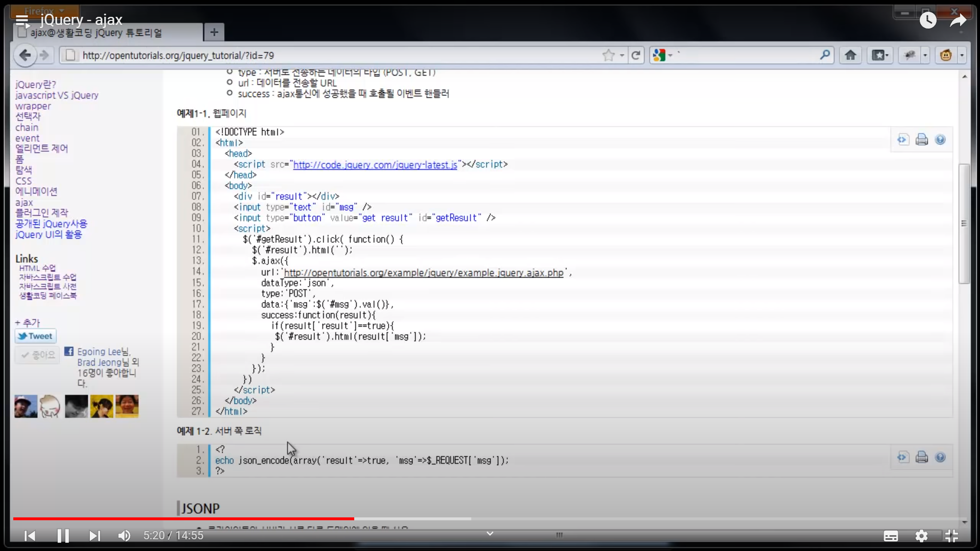
Task: Open video settings gear
Action: [x=921, y=536]
